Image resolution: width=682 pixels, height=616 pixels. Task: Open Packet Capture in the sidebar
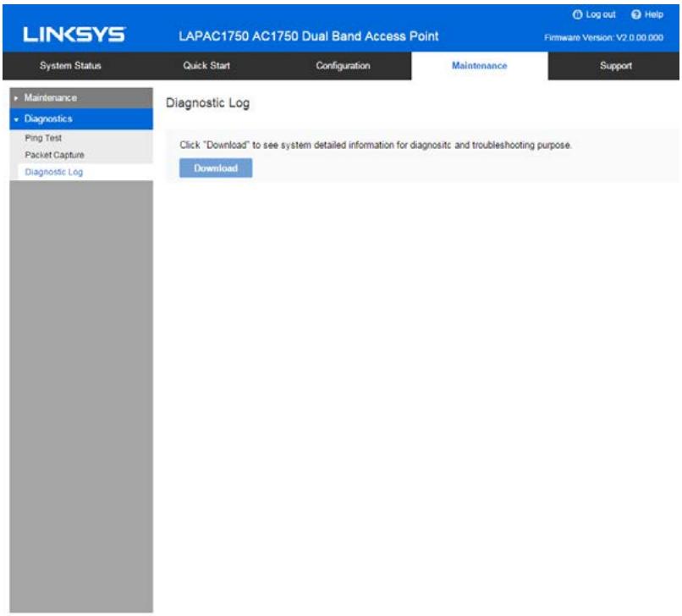click(54, 155)
